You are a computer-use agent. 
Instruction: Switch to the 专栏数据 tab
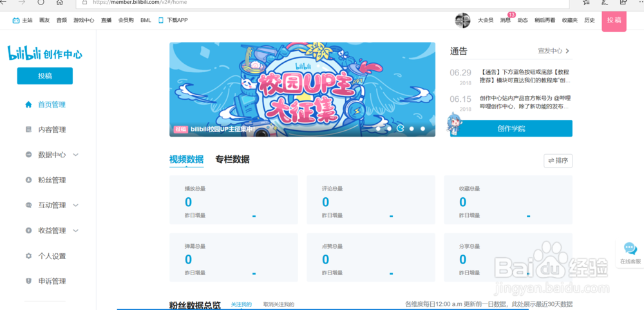232,160
